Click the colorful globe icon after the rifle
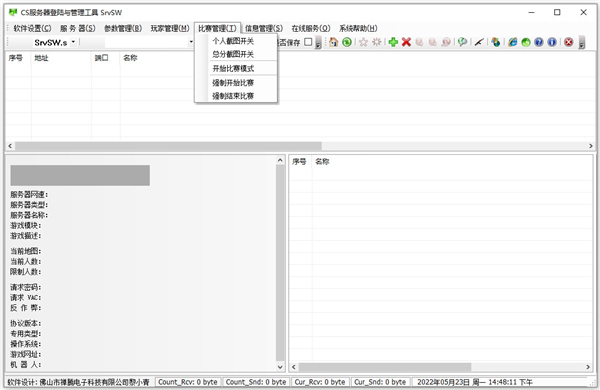 (x=496, y=42)
